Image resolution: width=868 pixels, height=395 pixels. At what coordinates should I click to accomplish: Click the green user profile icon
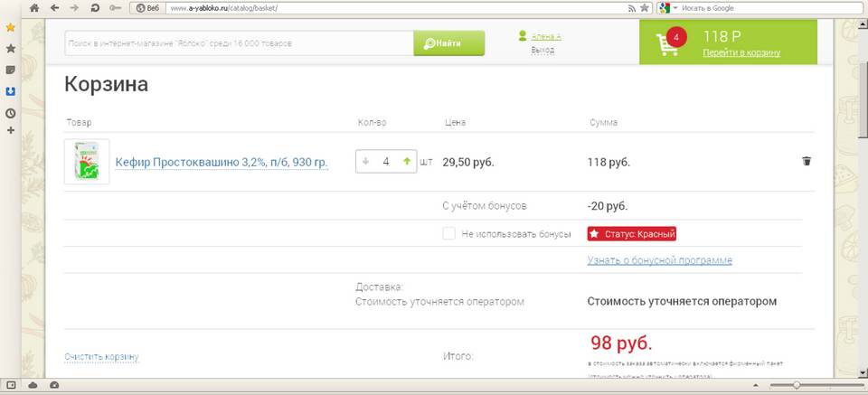pyautogui.click(x=522, y=36)
